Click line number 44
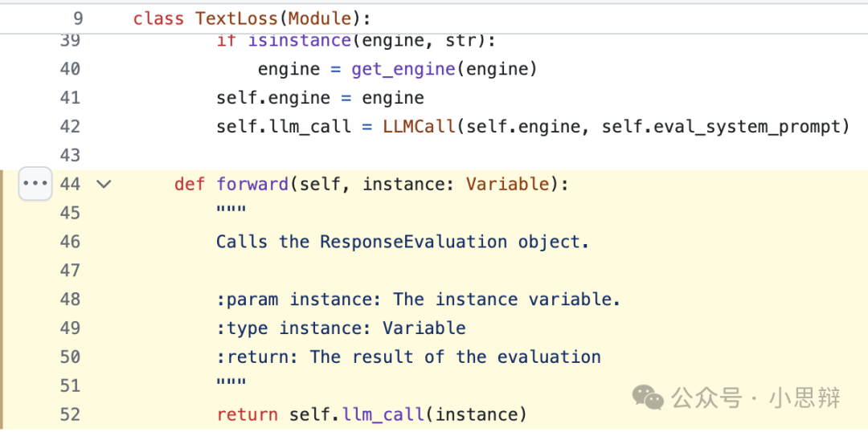Viewport: 868px width, 432px height. [70, 184]
